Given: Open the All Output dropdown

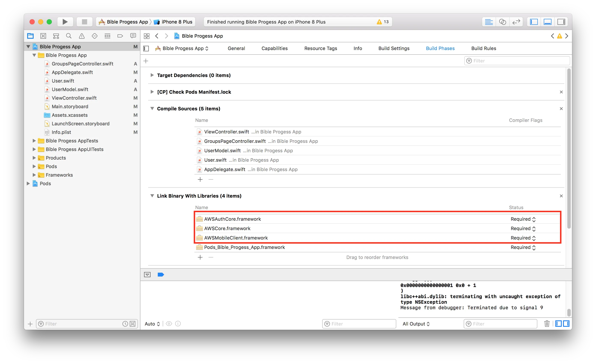Looking at the screenshot, I should tap(416, 324).
